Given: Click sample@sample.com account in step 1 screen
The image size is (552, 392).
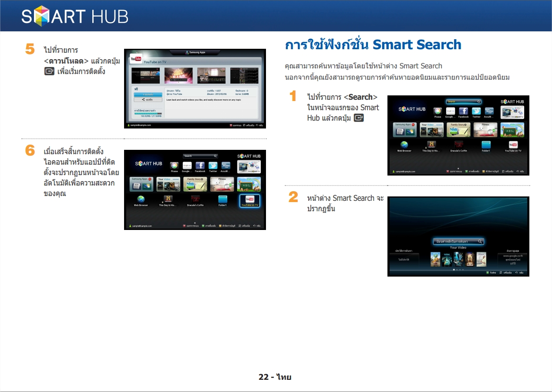Looking at the screenshot, I should [x=404, y=172].
